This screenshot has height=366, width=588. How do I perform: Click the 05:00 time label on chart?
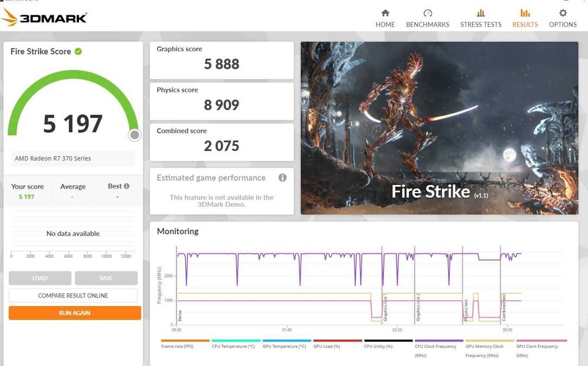coord(507,330)
